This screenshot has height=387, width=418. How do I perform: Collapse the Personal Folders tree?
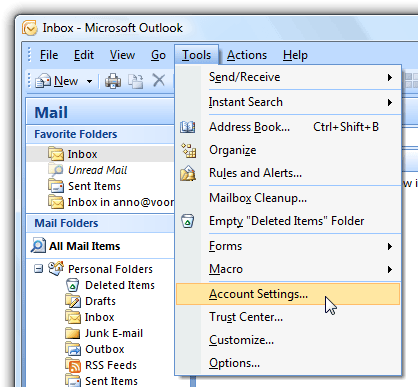pos(39,269)
